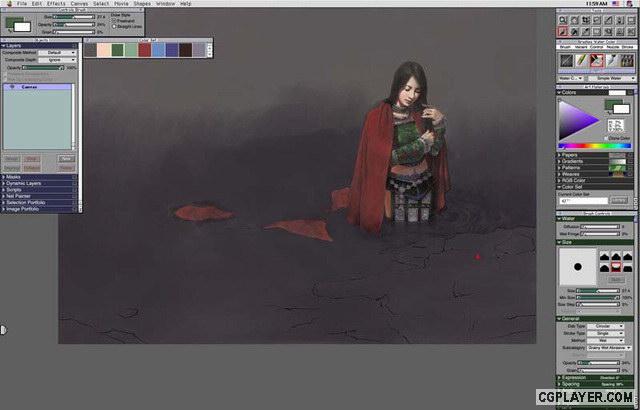Expand the RGB Color section
Viewport: 640px width, 410px height.
click(x=560, y=180)
